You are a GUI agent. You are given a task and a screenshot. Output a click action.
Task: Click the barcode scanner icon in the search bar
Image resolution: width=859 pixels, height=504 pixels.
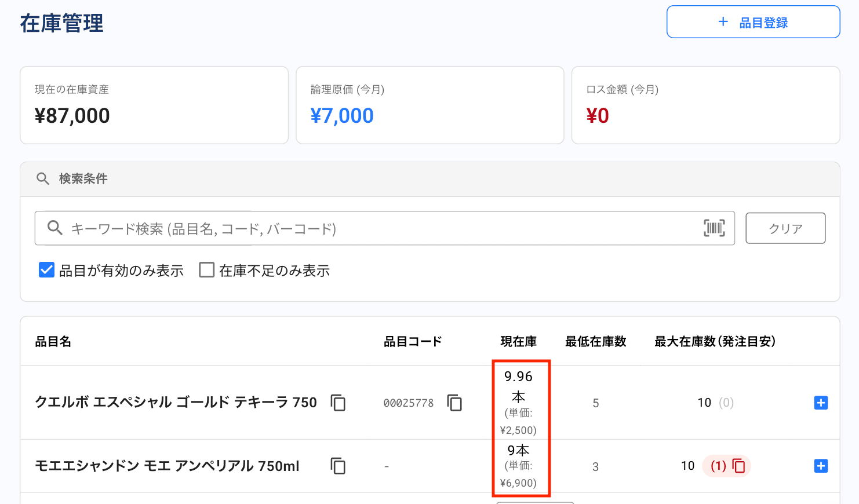point(714,228)
